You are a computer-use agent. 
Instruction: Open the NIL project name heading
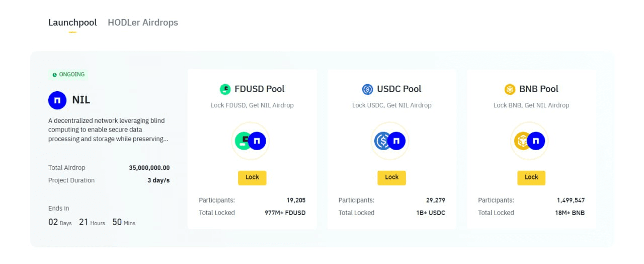pos(81,100)
